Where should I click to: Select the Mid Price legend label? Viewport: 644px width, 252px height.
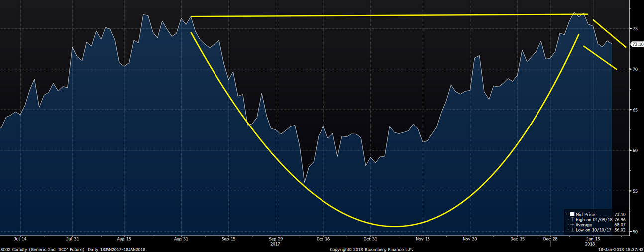click(584, 215)
